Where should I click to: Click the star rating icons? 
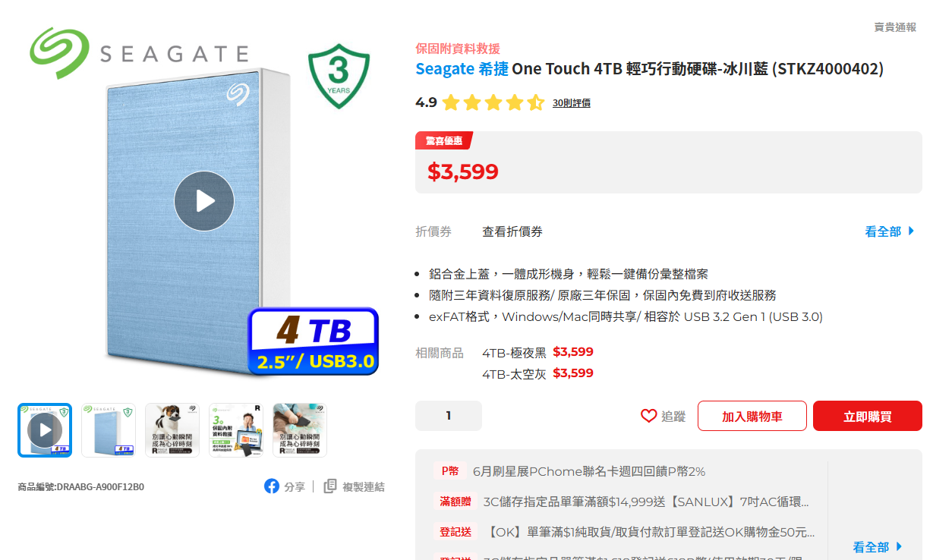(x=493, y=102)
